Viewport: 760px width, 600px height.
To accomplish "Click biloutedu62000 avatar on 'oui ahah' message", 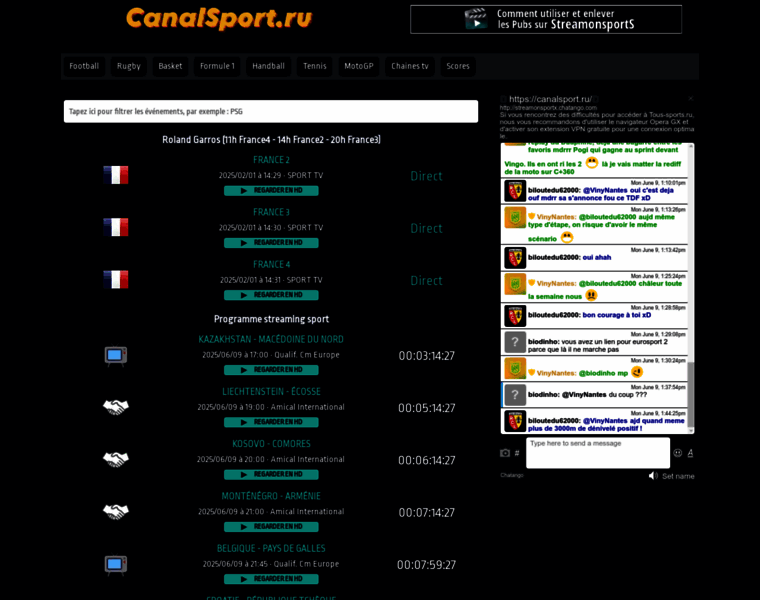I will point(515,258).
